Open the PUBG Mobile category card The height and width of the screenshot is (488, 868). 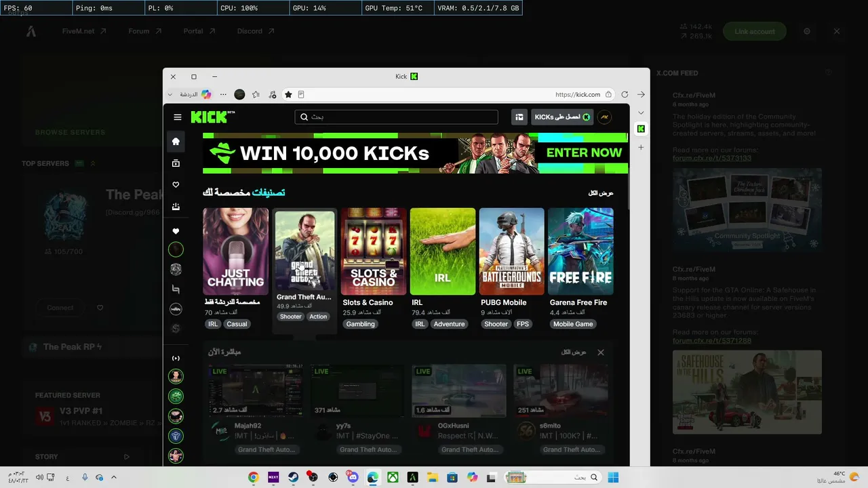point(512,251)
